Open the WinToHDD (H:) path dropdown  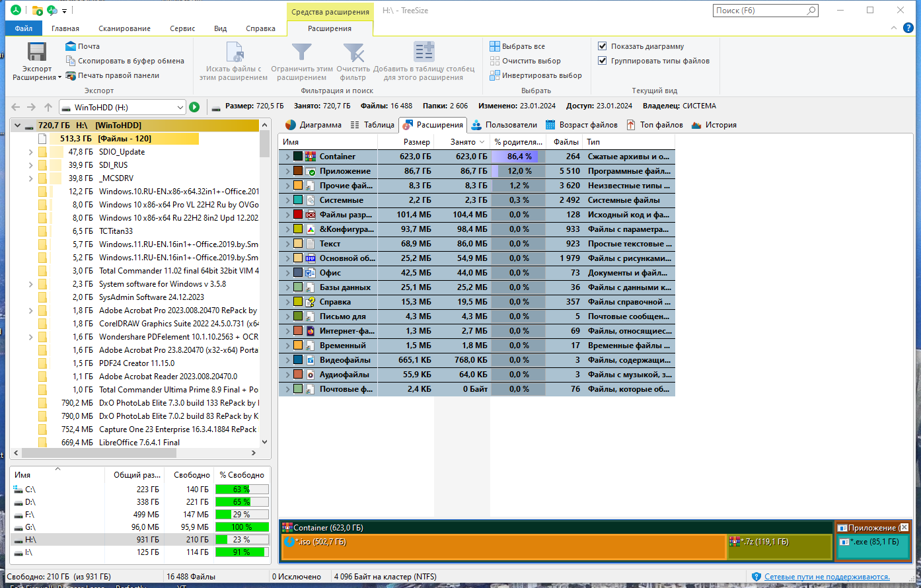(180, 107)
